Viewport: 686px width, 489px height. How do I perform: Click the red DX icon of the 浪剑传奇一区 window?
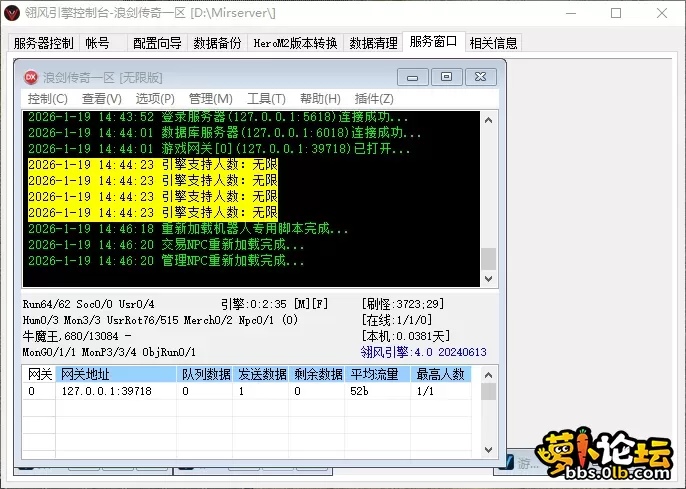click(31, 77)
